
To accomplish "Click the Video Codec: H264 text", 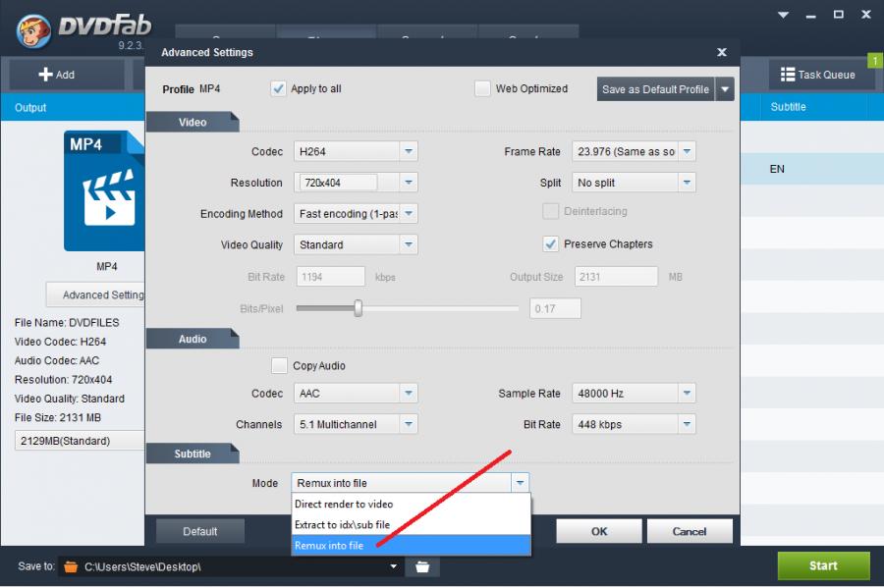I will click(60, 342).
